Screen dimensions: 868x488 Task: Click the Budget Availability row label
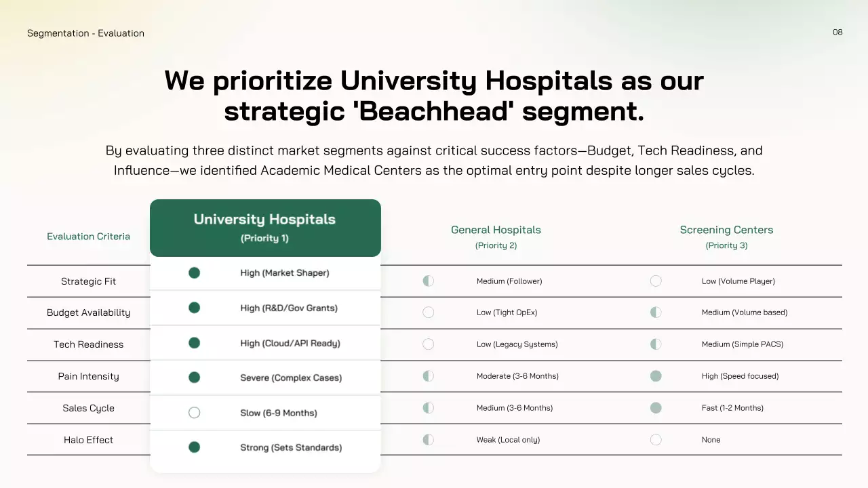[x=88, y=312]
